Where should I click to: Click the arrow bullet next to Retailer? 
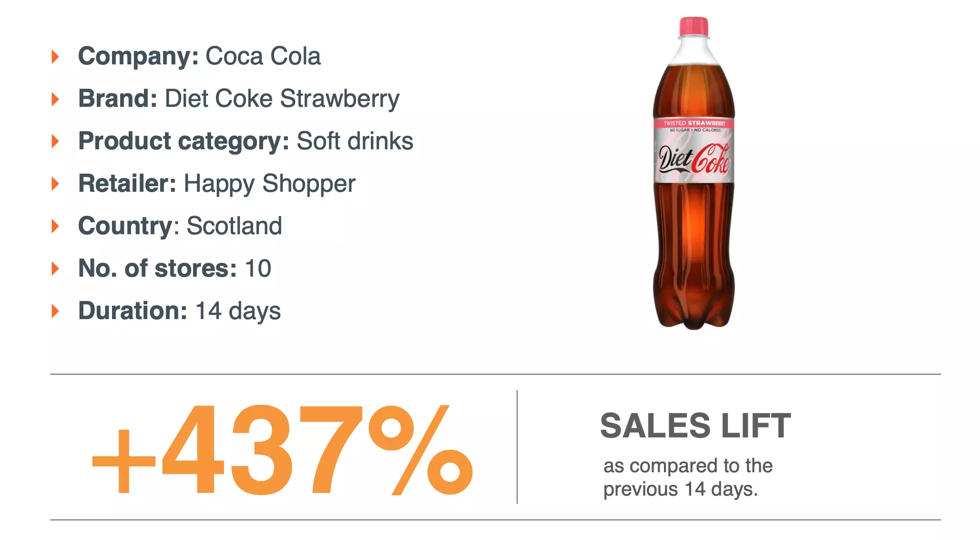(55, 184)
